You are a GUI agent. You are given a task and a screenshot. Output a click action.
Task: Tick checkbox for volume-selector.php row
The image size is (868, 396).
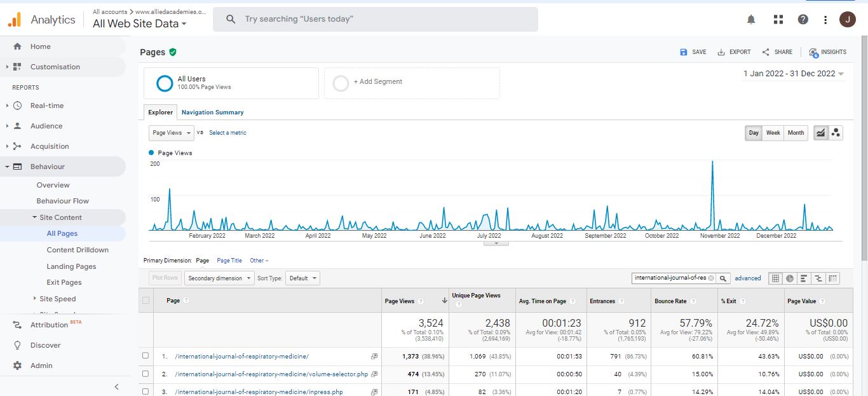point(146,374)
